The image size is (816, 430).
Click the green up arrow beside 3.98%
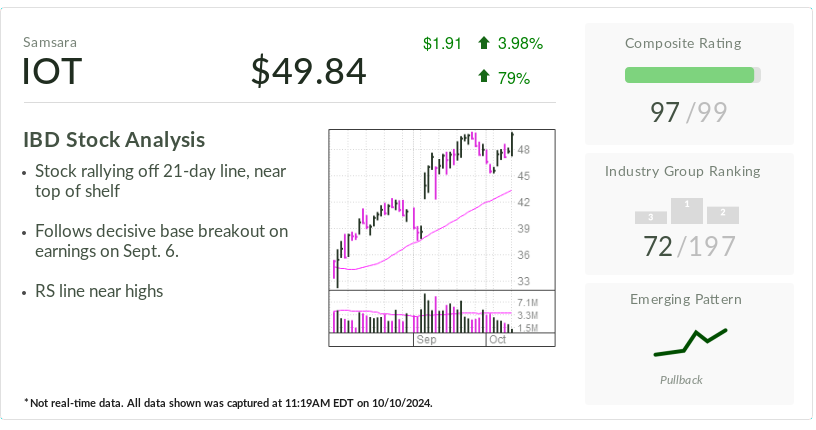tap(484, 43)
